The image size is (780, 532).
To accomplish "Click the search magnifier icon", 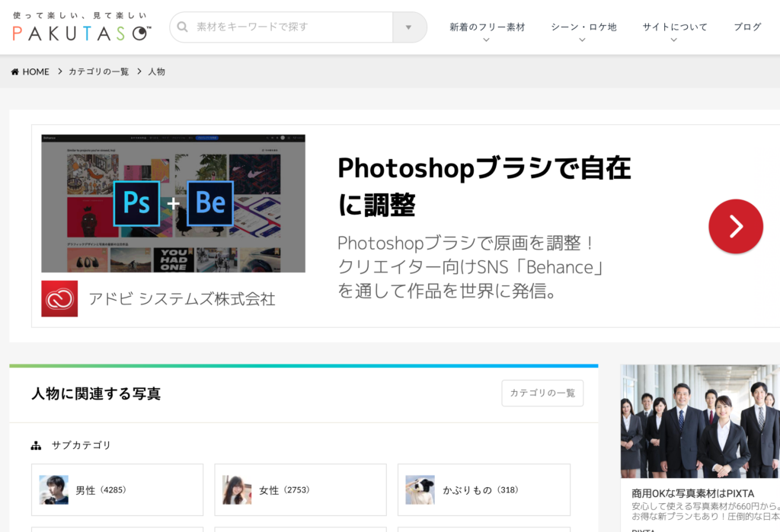I will (183, 27).
